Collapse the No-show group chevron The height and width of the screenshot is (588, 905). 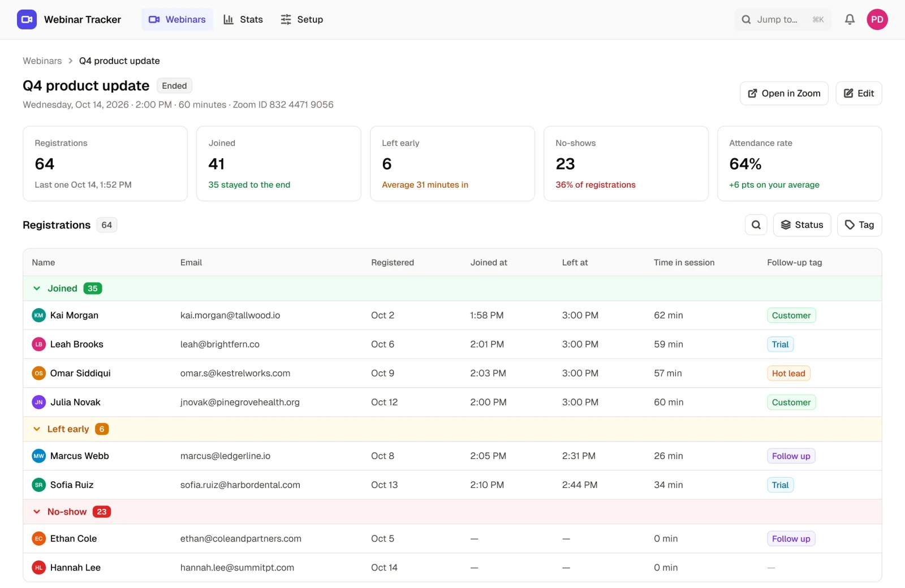point(37,512)
